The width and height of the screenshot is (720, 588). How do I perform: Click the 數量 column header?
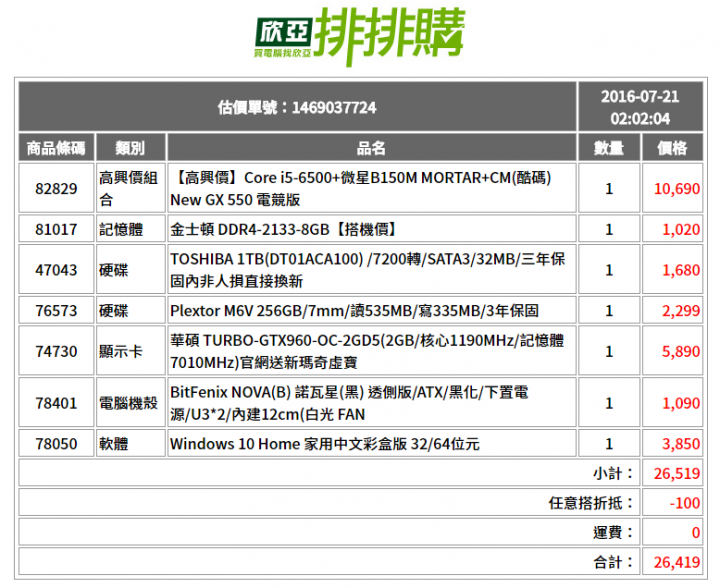[609, 148]
